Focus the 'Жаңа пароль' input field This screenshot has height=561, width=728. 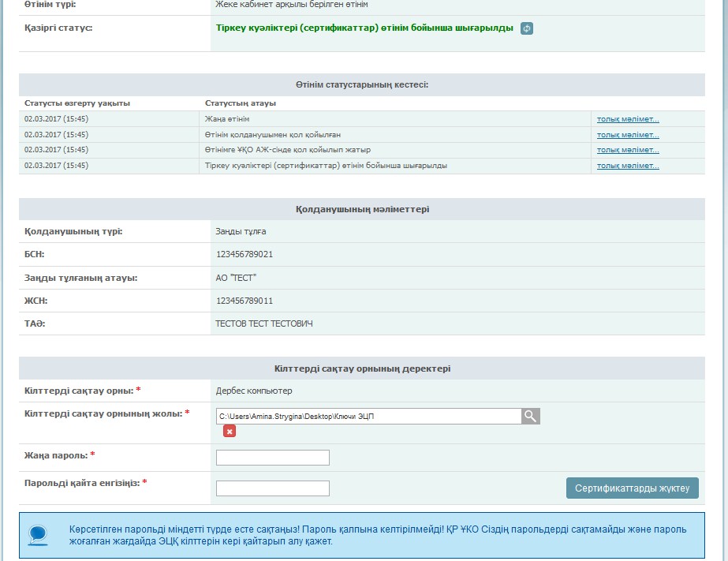[272, 458]
